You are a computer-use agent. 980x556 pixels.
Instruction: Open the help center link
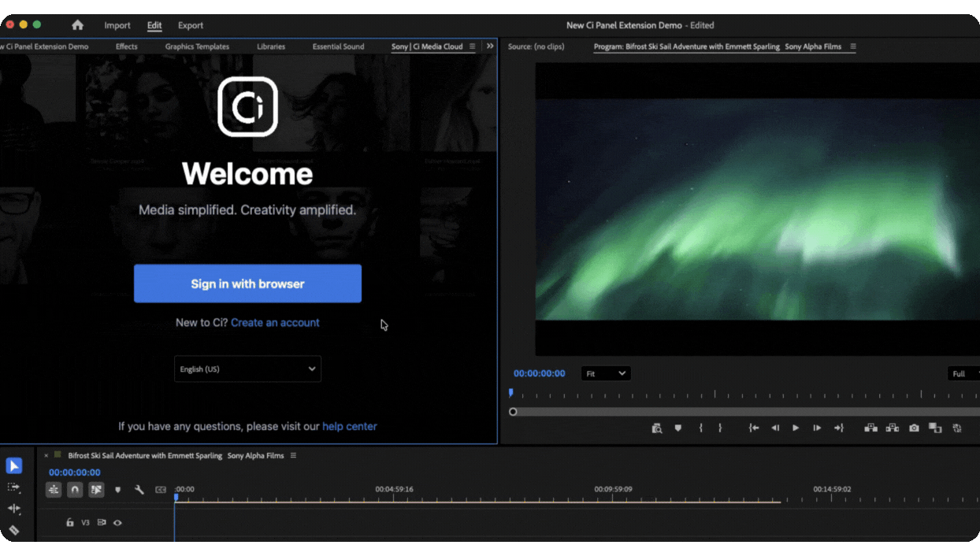(x=350, y=426)
